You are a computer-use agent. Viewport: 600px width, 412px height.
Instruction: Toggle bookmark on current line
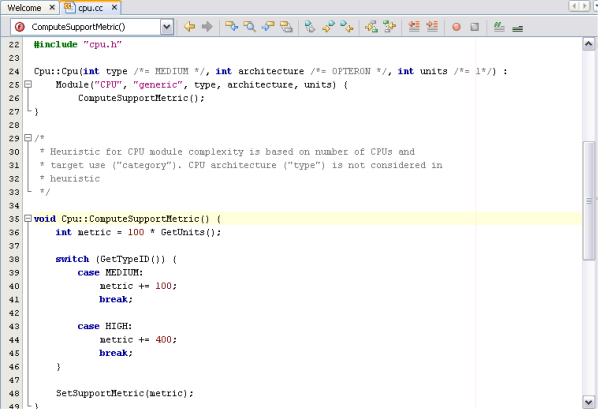(310, 27)
